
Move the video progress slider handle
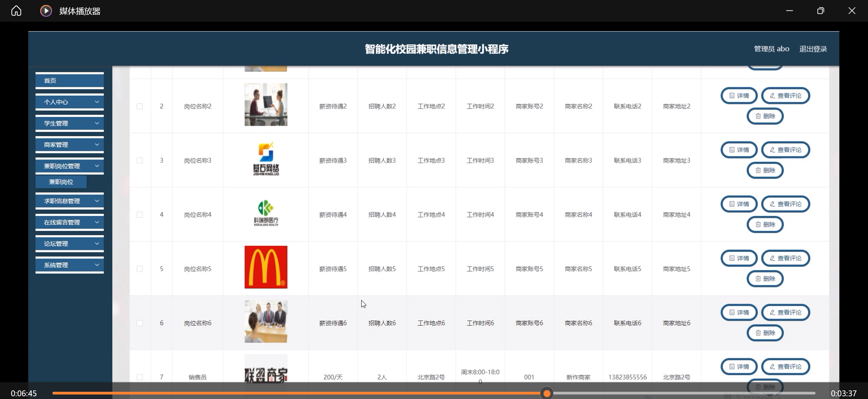tap(547, 393)
